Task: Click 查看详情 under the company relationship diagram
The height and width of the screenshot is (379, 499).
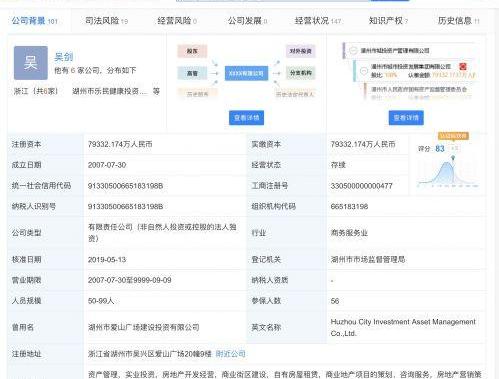Action: 246,118
